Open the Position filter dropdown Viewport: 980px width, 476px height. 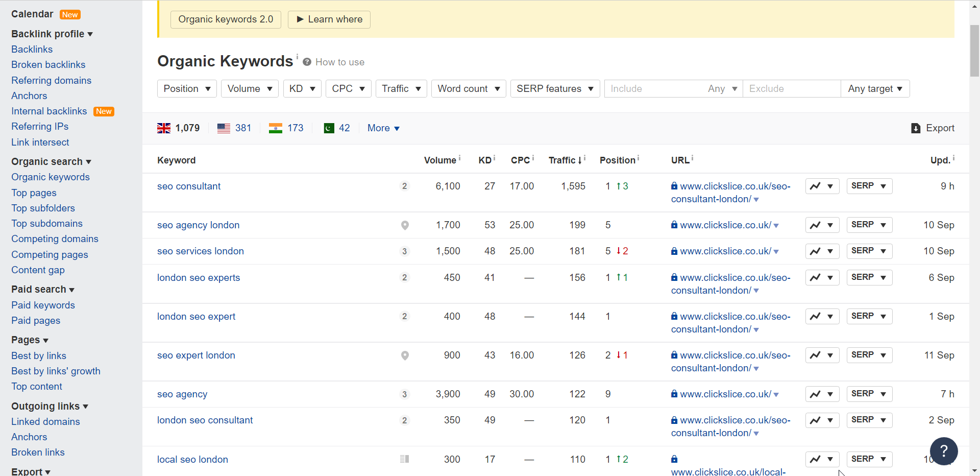click(x=187, y=89)
